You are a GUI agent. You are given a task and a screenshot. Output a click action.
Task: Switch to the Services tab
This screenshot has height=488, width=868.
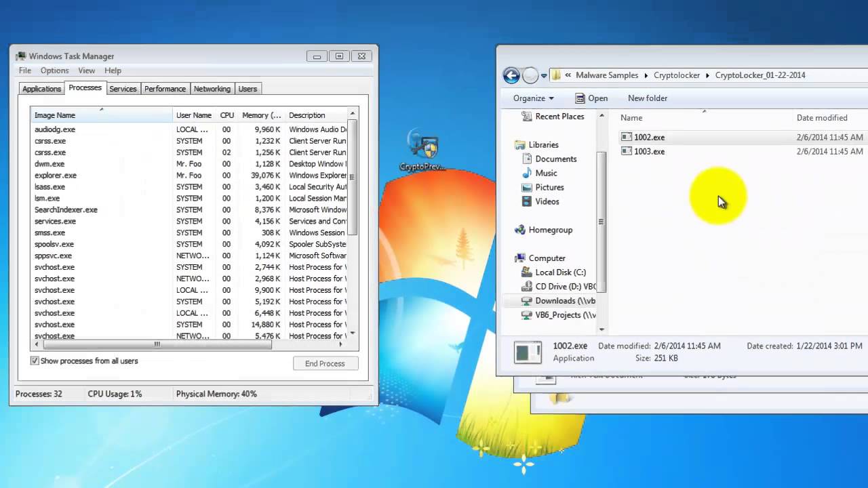point(123,89)
